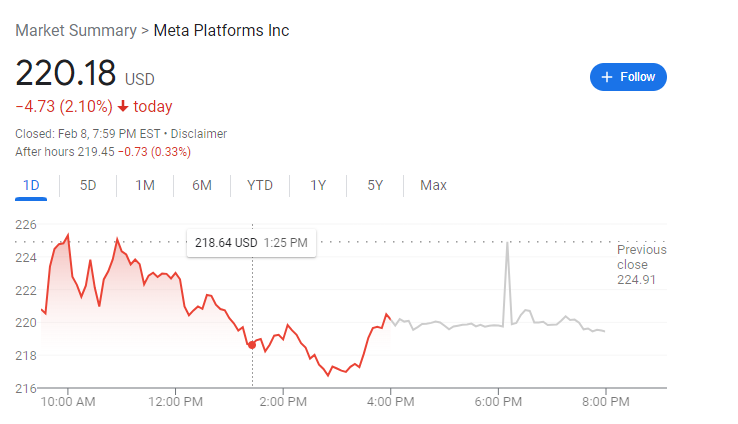Viewport: 738px width, 424px height.
Task: Click the plus icon in Follow
Action: click(607, 77)
